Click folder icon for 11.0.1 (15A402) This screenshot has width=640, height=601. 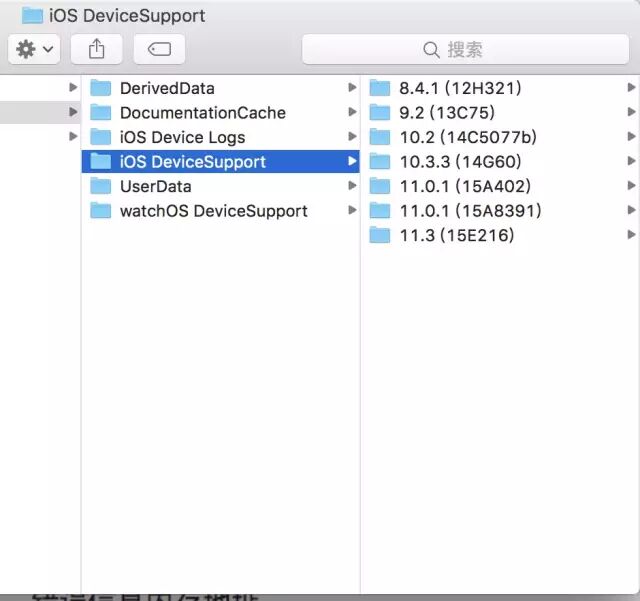(380, 186)
